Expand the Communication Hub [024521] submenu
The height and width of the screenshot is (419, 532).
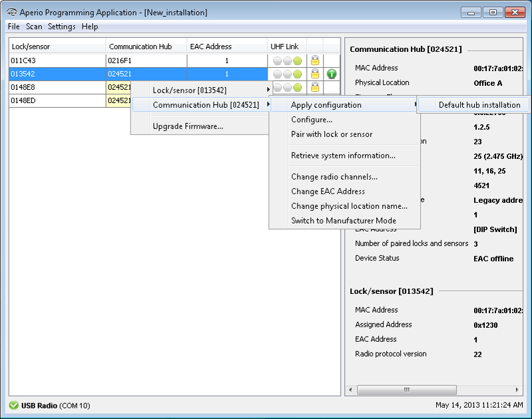[201, 105]
